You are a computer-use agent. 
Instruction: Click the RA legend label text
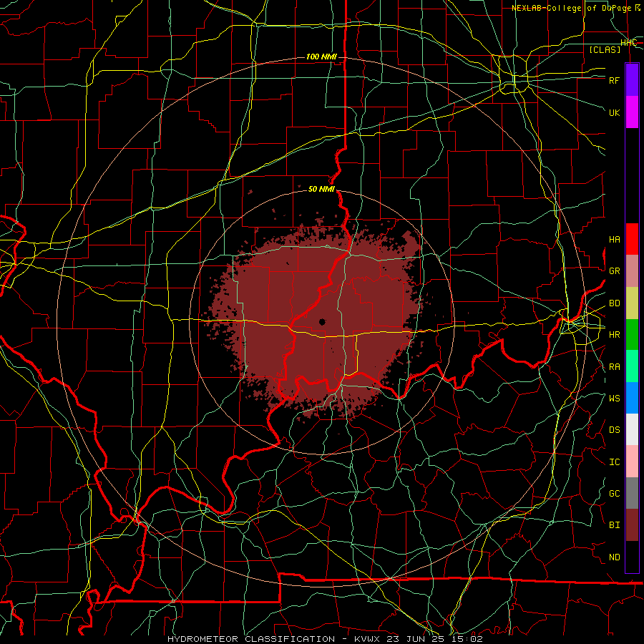pos(614,367)
